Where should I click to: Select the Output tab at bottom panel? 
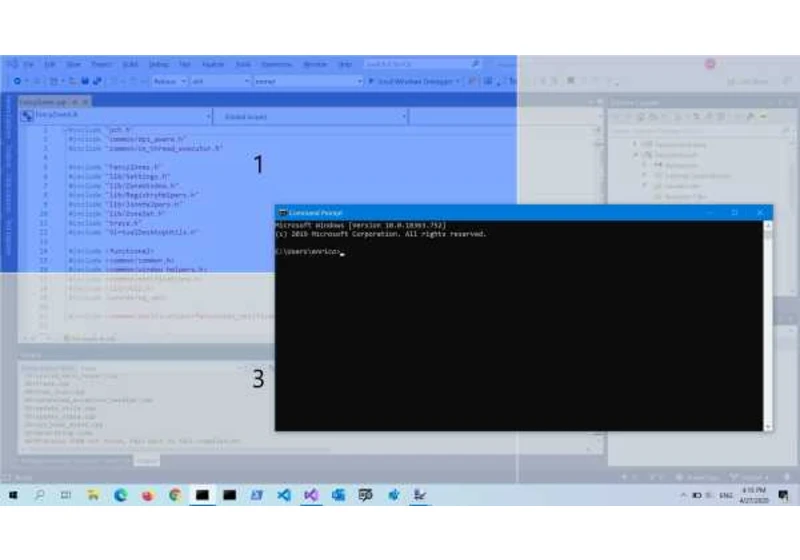coord(146,461)
